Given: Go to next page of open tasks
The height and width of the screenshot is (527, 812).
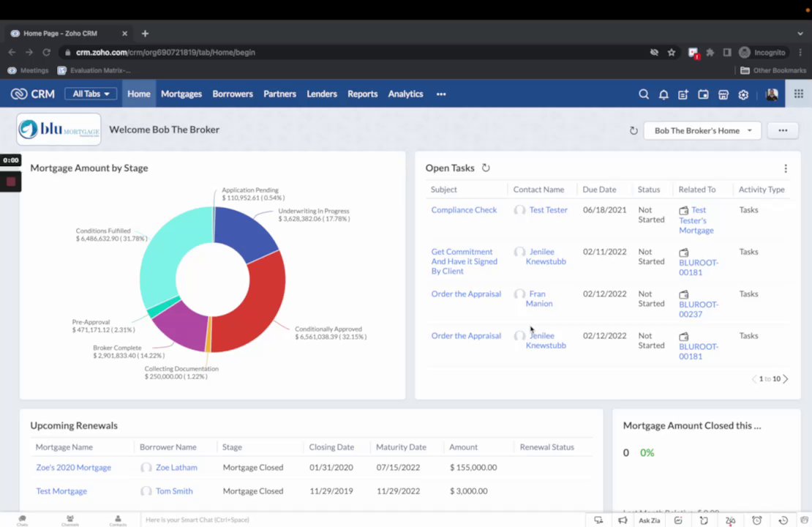Looking at the screenshot, I should 786,379.
